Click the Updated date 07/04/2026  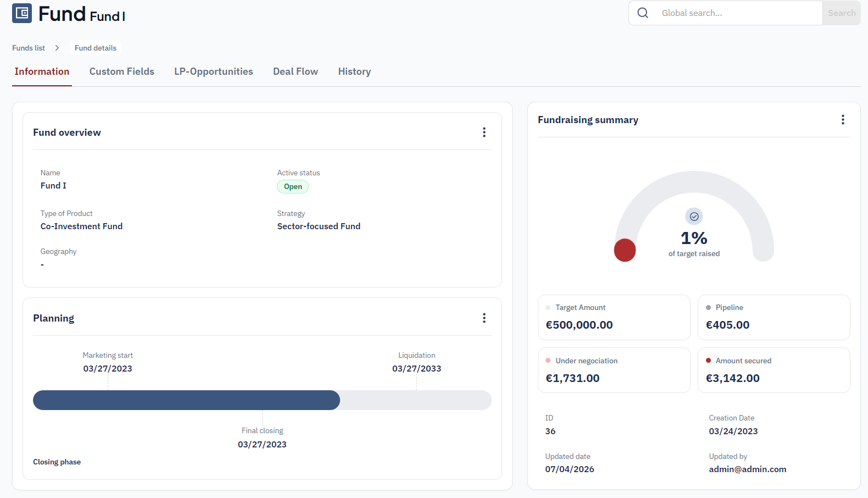coord(570,469)
